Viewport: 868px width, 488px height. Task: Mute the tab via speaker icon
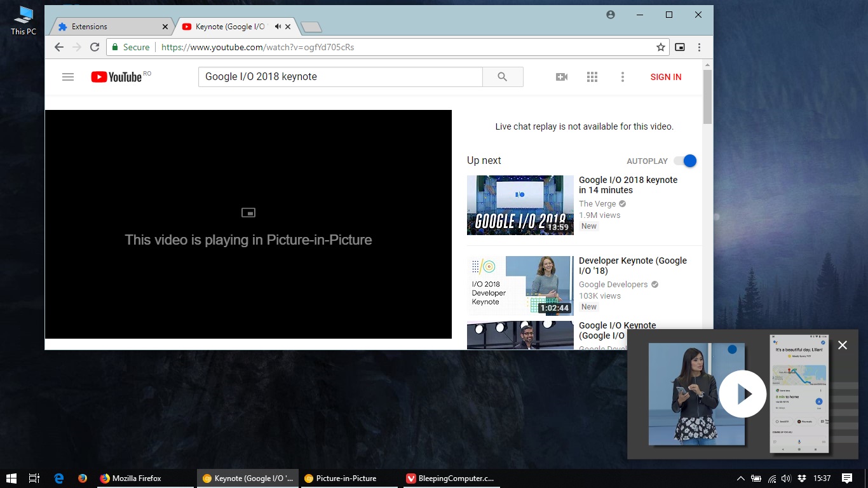[278, 27]
